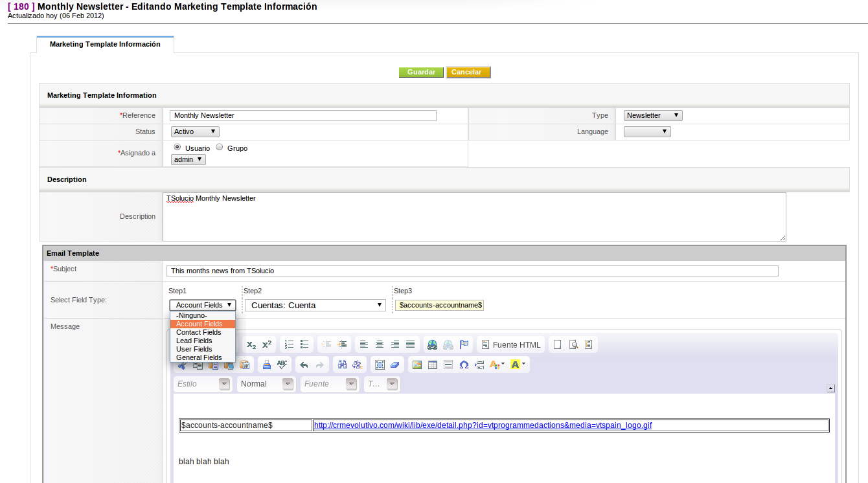
Task: Open the Find tool with binoculars icon
Action: click(x=343, y=365)
